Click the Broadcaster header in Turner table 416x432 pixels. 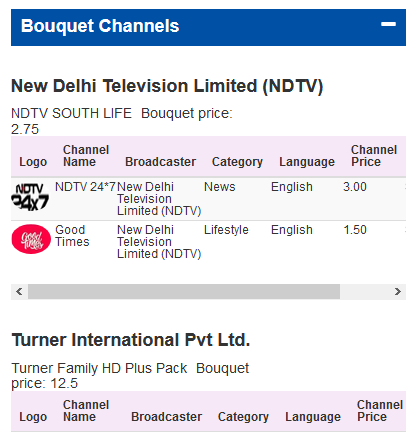point(166,417)
